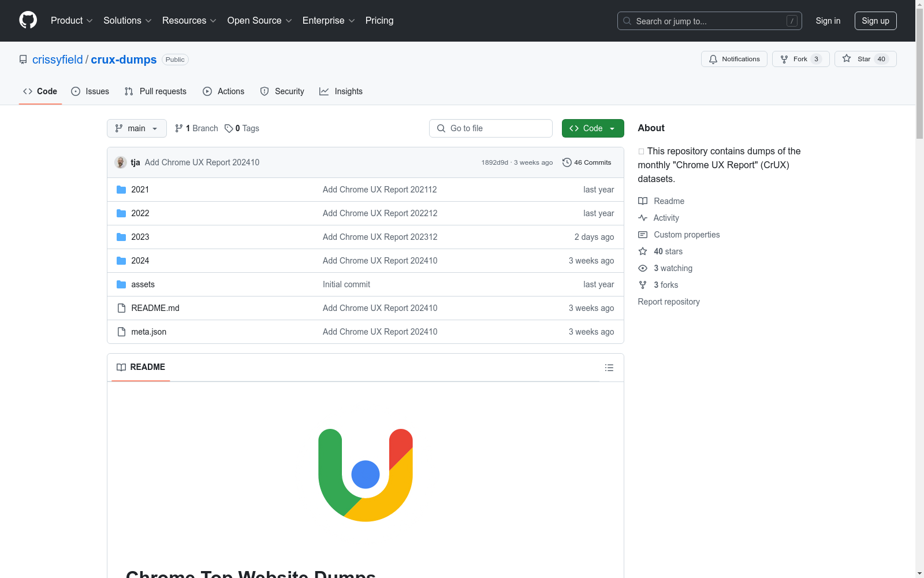
Task: Click the Search or jump to field
Action: coord(710,21)
